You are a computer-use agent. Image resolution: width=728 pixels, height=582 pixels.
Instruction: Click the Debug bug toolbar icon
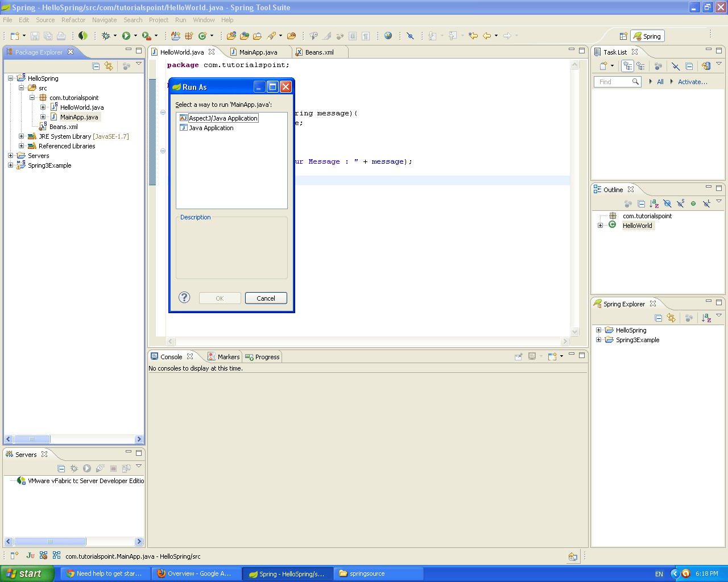(x=106, y=36)
